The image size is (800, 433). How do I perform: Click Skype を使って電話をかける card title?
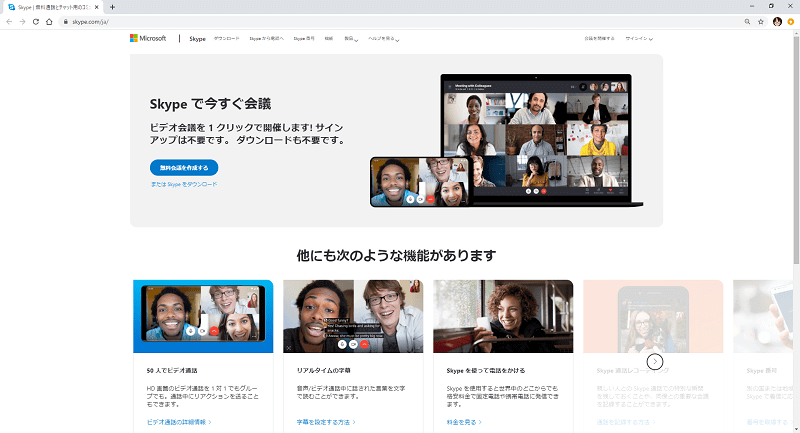[x=486, y=370]
